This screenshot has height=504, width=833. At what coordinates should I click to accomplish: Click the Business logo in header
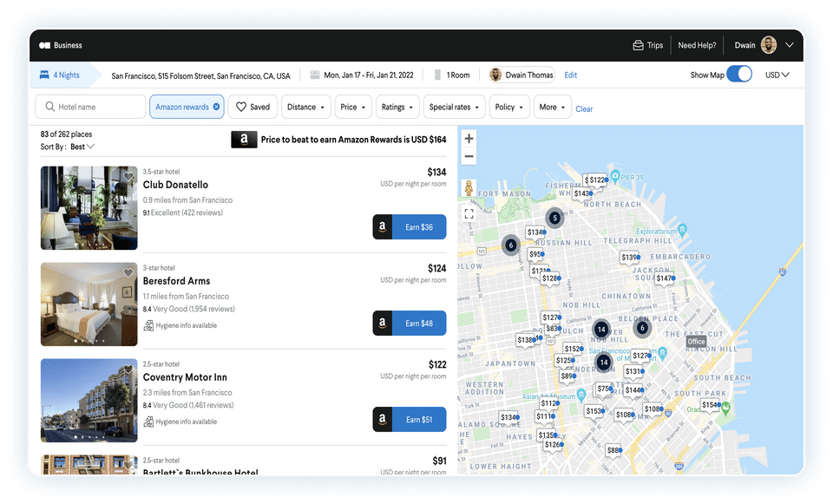click(x=61, y=46)
